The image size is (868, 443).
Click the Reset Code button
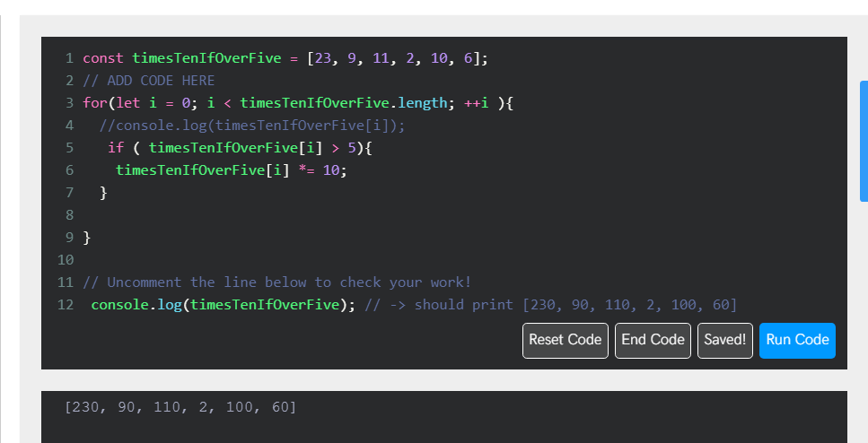566,340
